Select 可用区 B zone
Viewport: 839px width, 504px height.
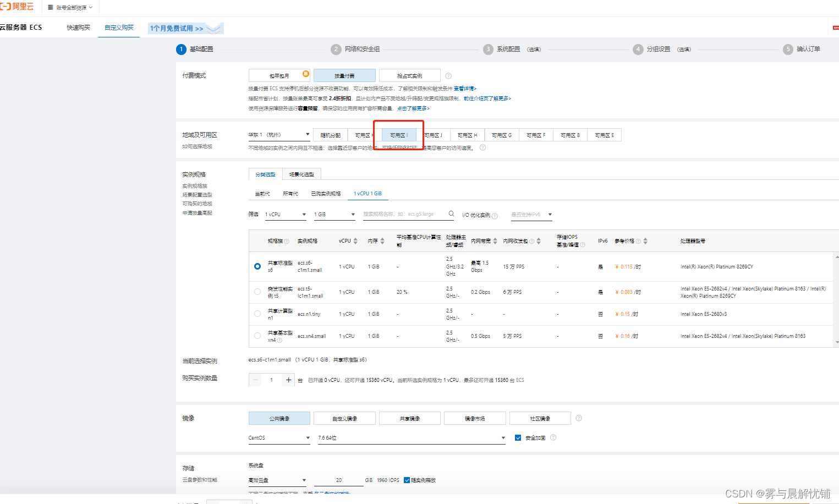(570, 135)
